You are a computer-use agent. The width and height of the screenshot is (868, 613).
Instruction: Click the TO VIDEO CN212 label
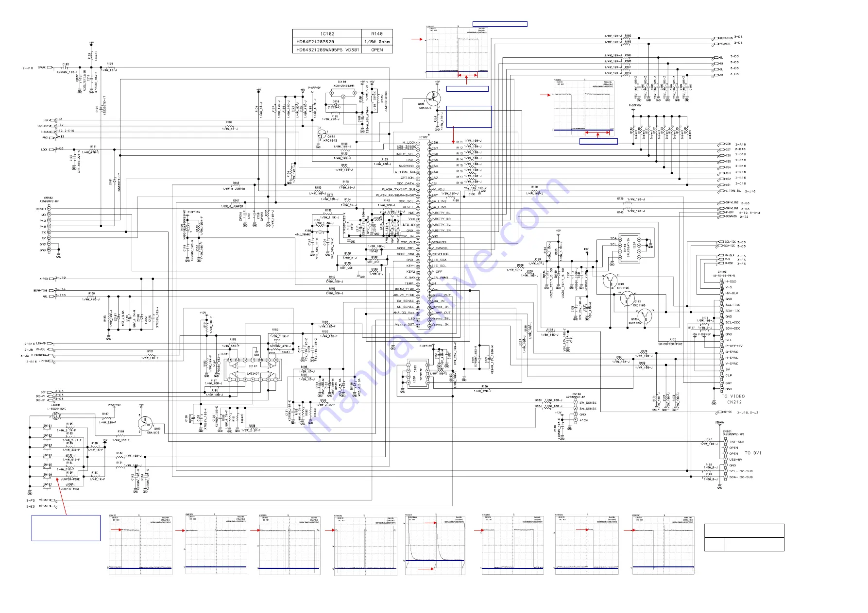pyautogui.click(x=733, y=399)
